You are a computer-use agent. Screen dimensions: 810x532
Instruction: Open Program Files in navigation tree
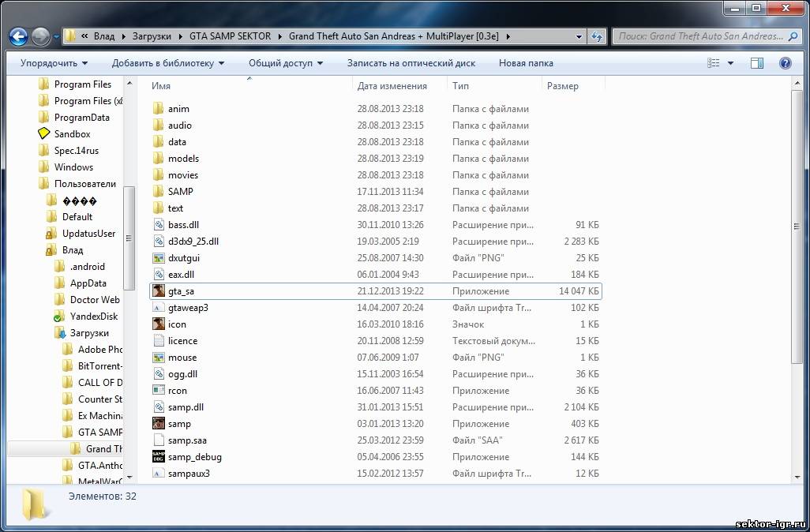click(x=82, y=84)
